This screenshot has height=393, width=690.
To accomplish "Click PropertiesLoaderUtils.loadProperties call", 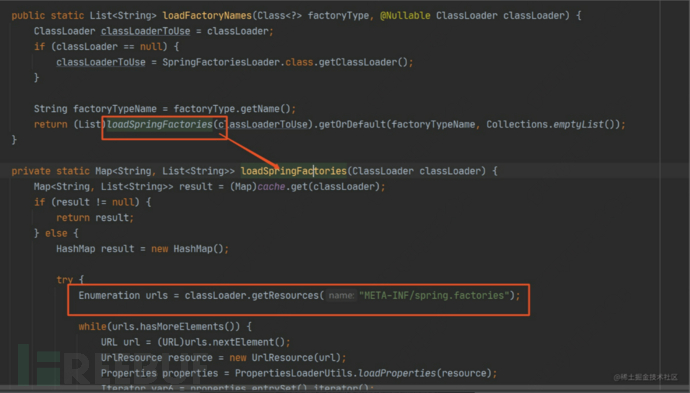I will (335, 373).
